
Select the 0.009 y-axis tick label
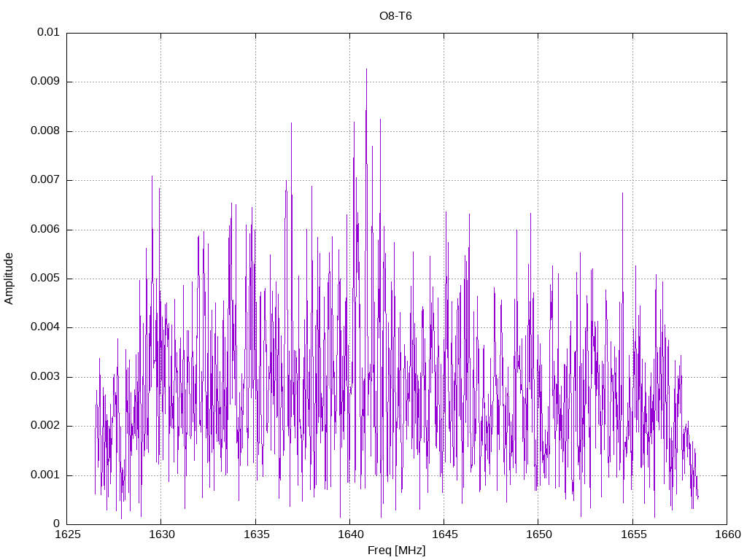coord(45,82)
